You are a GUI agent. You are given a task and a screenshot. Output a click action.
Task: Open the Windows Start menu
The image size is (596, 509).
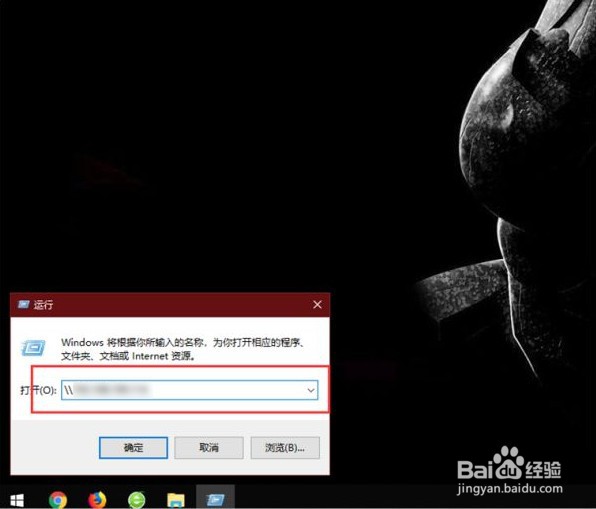point(17,499)
